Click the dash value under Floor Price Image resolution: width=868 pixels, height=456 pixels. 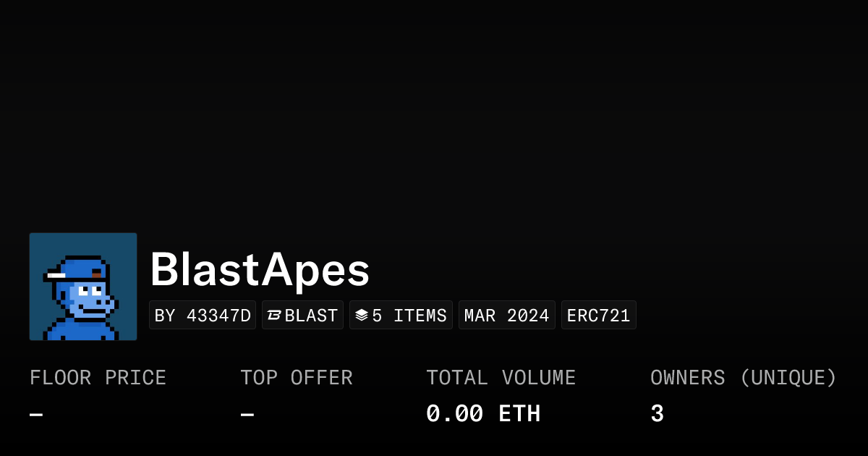pyautogui.click(x=36, y=415)
